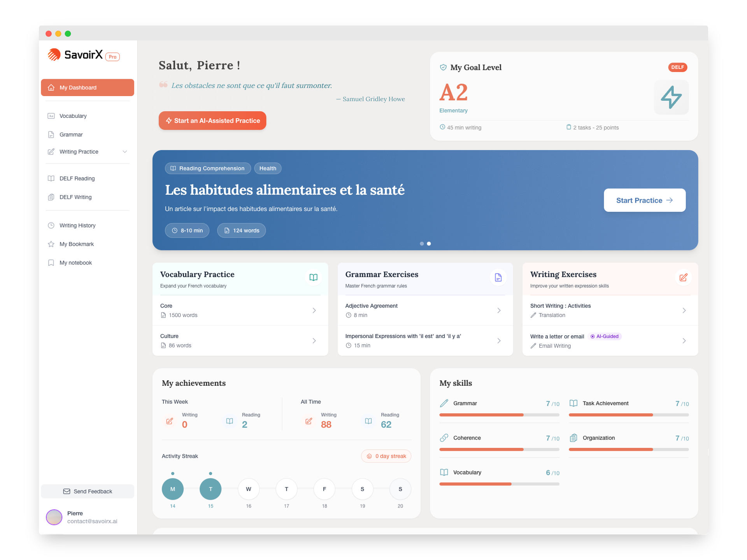This screenshot has width=747, height=560.
Task: Start an AI-Assisted Practice
Action: pyautogui.click(x=212, y=121)
